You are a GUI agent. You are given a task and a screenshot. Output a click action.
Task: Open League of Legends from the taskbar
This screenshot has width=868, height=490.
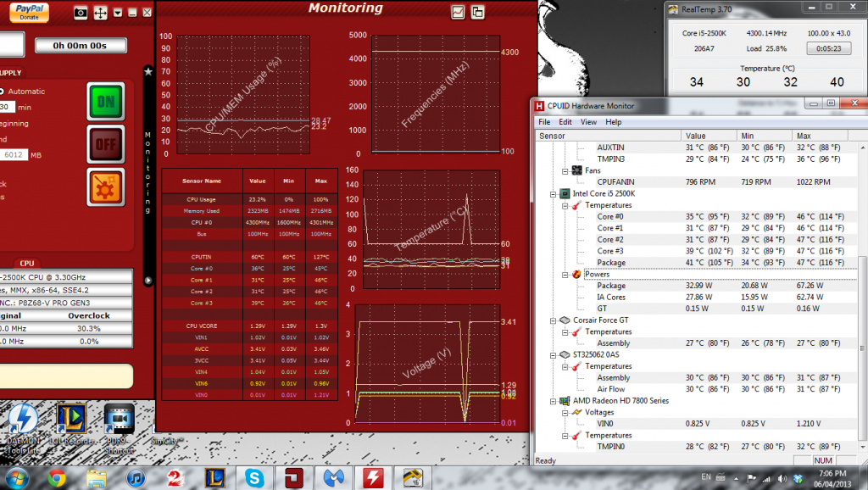(x=214, y=478)
